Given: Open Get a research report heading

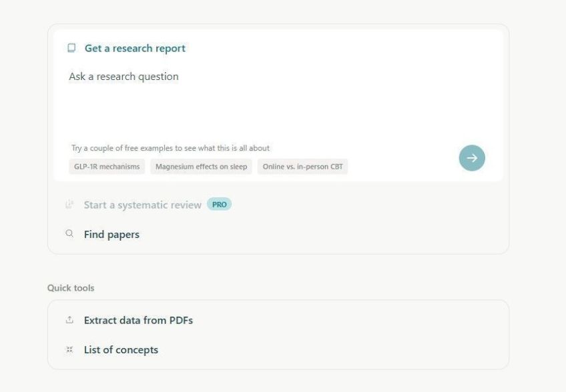Looking at the screenshot, I should [135, 48].
